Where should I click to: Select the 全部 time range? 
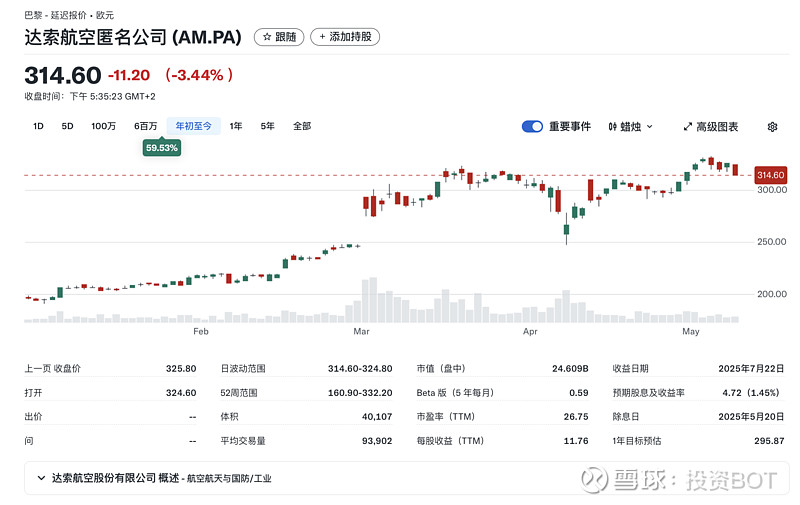click(x=302, y=126)
